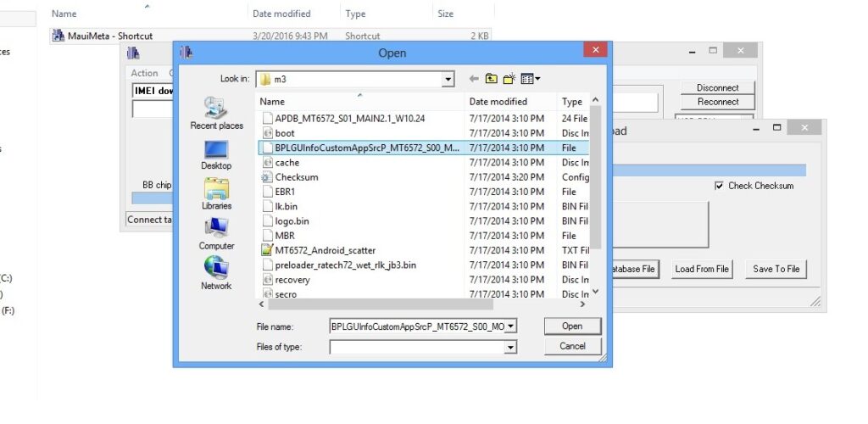
Task: Click the back arrow navigation icon
Action: click(x=474, y=79)
